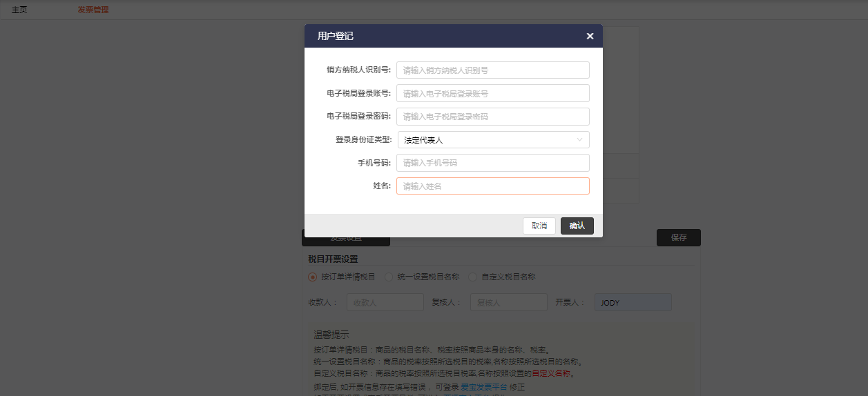Image resolution: width=868 pixels, height=396 pixels.
Task: Open the 主页 menu item
Action: pos(19,10)
